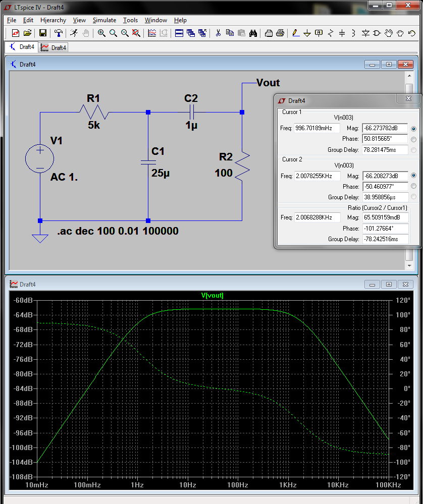Click Cursor 1 Mag value field
The image size is (423, 504).
tap(385, 128)
